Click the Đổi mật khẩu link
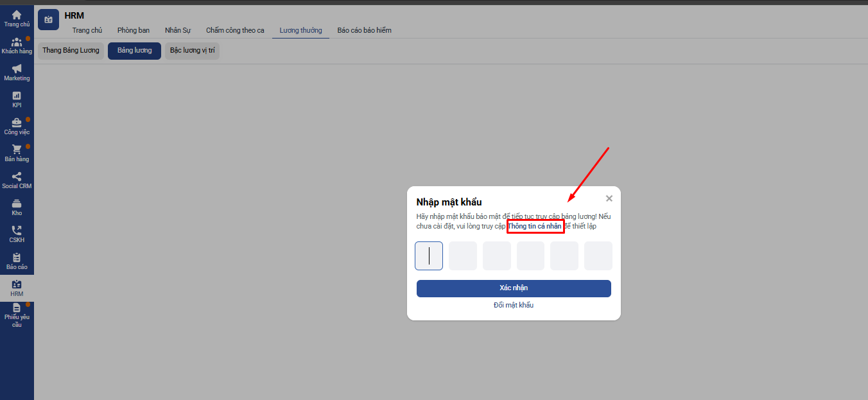 514,305
